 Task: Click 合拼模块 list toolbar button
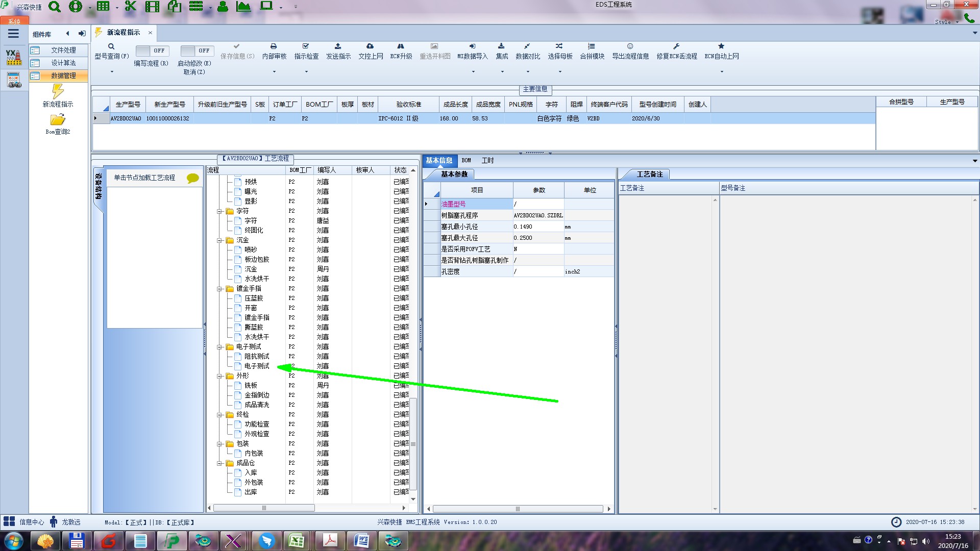(592, 52)
